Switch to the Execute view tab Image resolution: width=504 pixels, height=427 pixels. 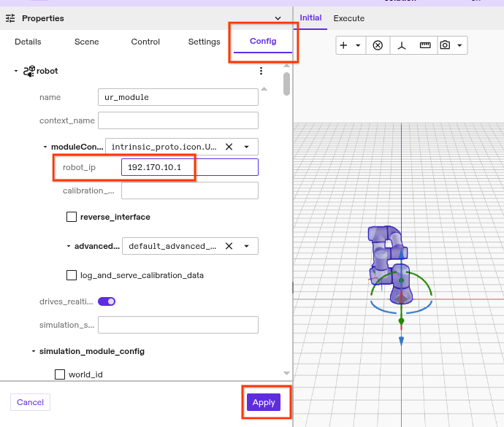[x=348, y=18]
